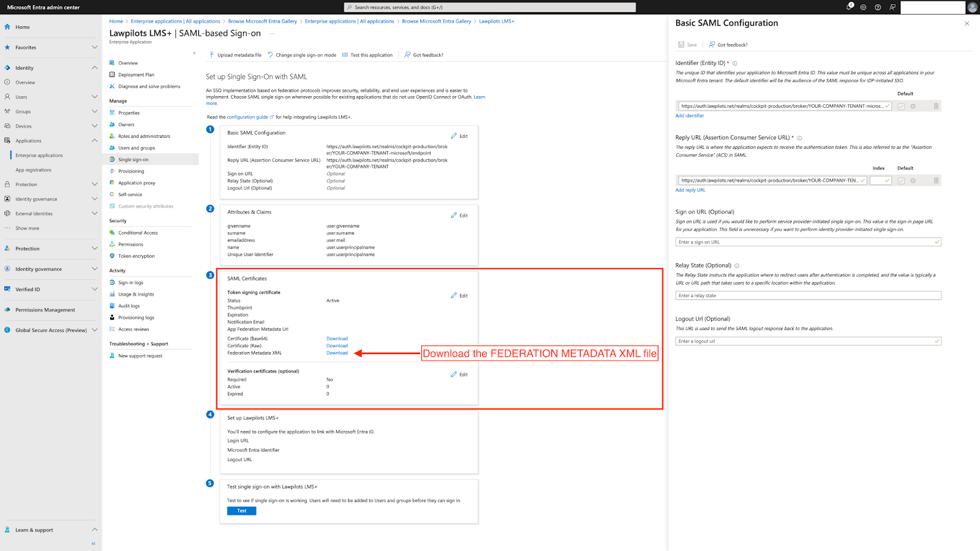Viewport: 980px width, 551px height.
Task: Toggle Default checkbox for the Identifier row
Action: [901, 107]
